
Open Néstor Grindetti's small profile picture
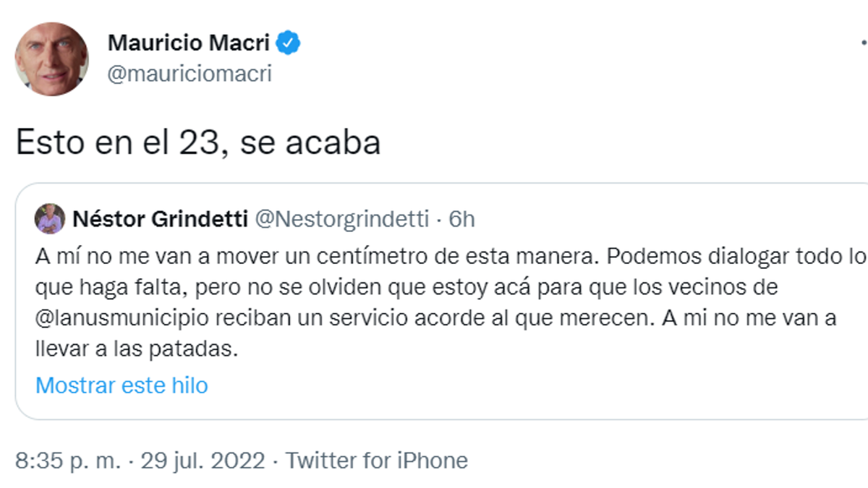coord(51,219)
